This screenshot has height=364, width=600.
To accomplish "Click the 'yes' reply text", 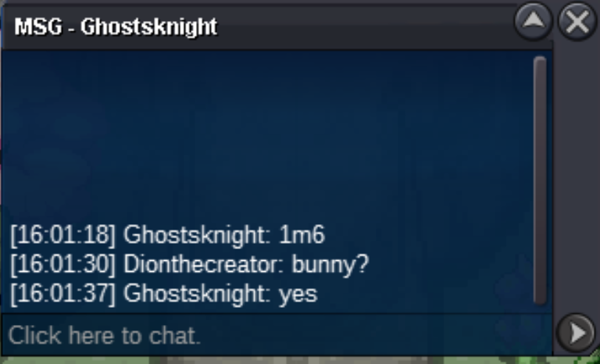I will 298,295.
